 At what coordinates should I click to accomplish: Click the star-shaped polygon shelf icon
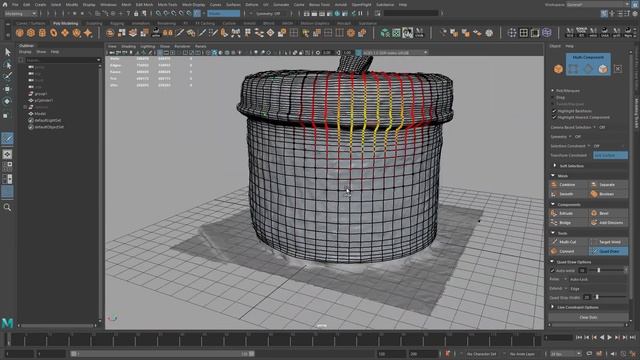click(x=88, y=33)
